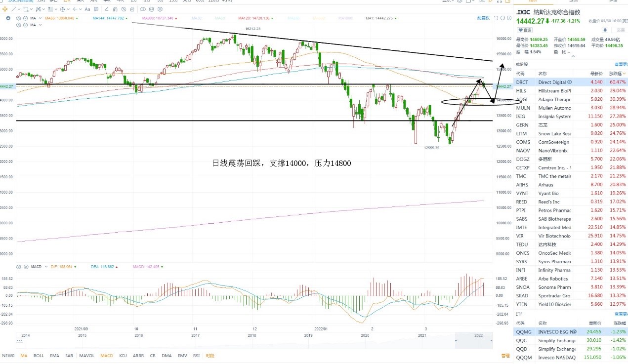Viewport: 628px width, 364px height.
Task: Click the 交易 trade button
Action: click(x=621, y=30)
